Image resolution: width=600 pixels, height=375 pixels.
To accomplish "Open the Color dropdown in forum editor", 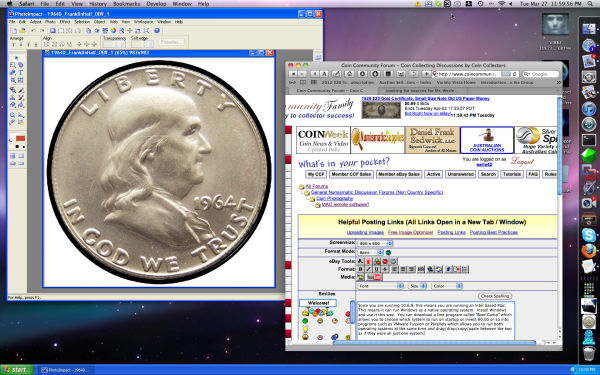I will (x=447, y=286).
